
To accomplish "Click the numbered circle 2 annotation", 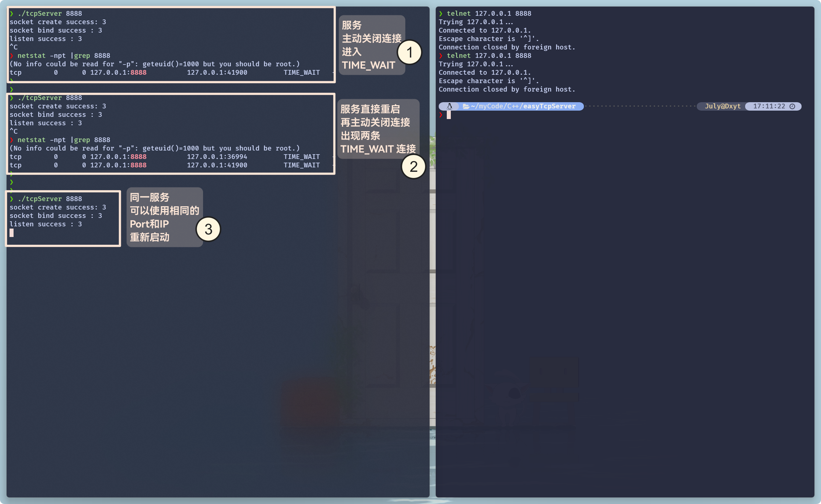I will pyautogui.click(x=413, y=167).
